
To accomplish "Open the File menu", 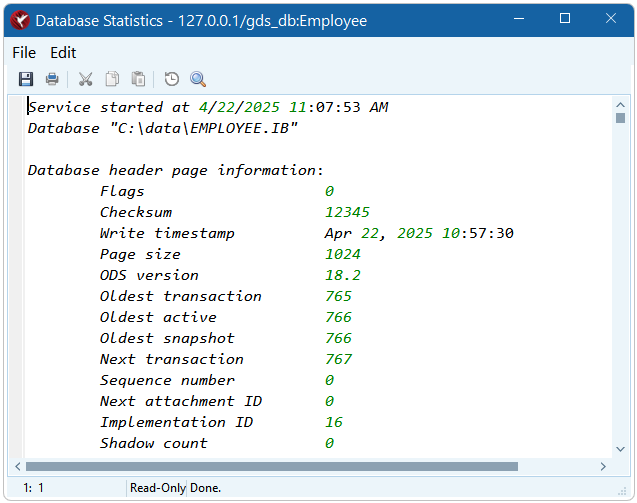I will [24, 53].
